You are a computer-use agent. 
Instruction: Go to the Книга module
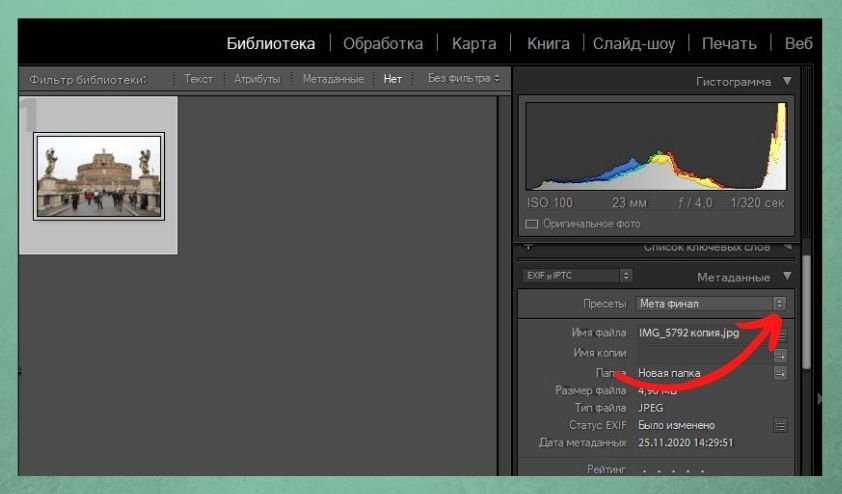[x=548, y=43]
